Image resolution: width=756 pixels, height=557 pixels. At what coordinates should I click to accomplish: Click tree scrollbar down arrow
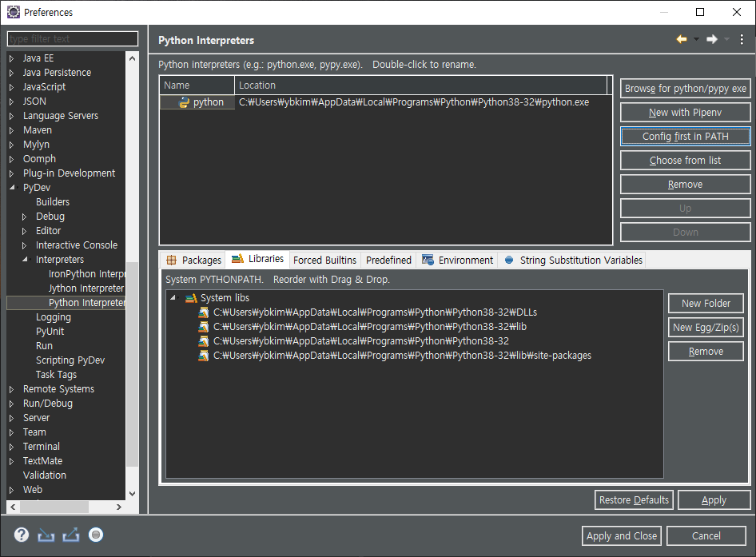pyautogui.click(x=132, y=494)
